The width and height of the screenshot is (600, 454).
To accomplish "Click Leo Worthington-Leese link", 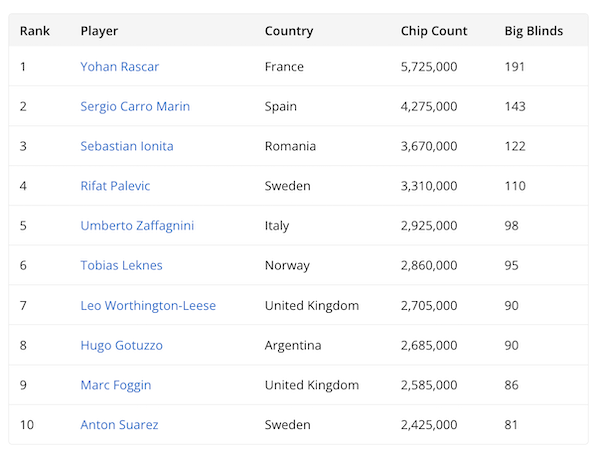I will click(148, 306).
